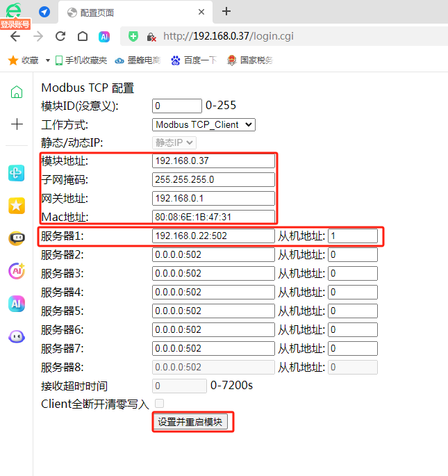Image resolution: width=448 pixels, height=476 pixels.
Task: Open 百度一下 bookmark link
Action: (x=194, y=60)
